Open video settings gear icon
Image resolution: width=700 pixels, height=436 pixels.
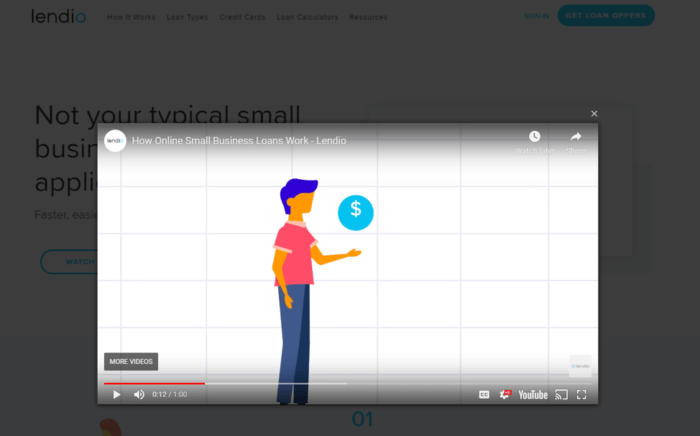click(x=505, y=394)
